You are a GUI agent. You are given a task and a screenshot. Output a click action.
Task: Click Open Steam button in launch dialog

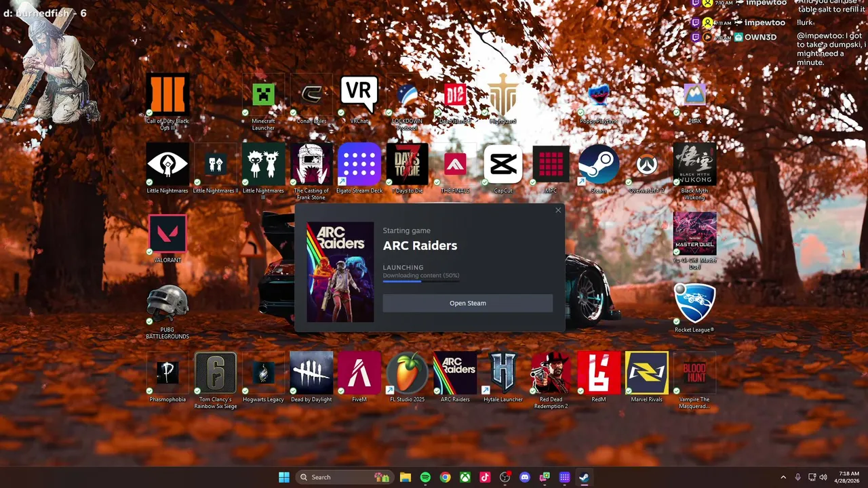[x=468, y=303]
